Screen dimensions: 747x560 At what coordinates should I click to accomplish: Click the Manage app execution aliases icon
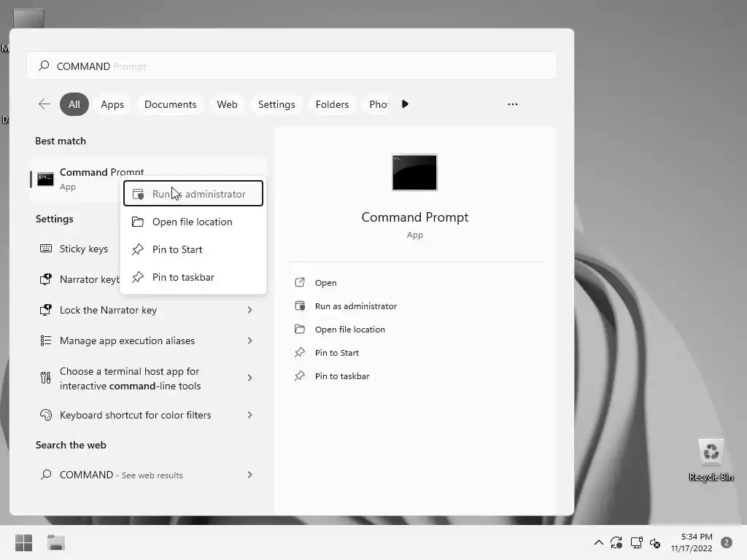(46, 341)
